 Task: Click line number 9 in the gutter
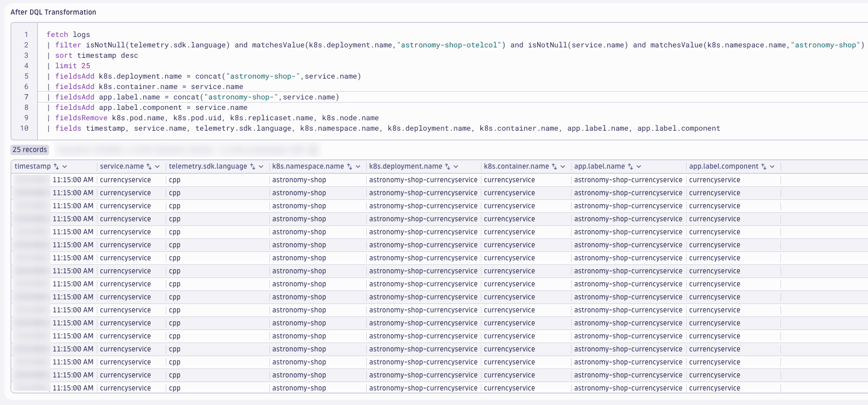click(x=26, y=118)
